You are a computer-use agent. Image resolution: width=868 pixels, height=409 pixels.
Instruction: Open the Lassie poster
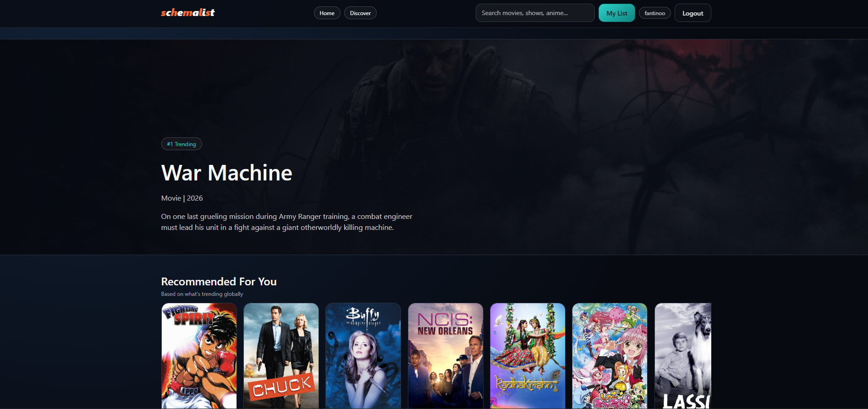tap(683, 355)
